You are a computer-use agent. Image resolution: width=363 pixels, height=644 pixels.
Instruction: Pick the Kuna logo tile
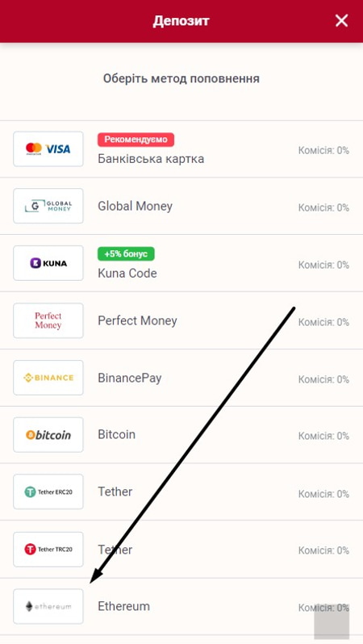(48, 263)
